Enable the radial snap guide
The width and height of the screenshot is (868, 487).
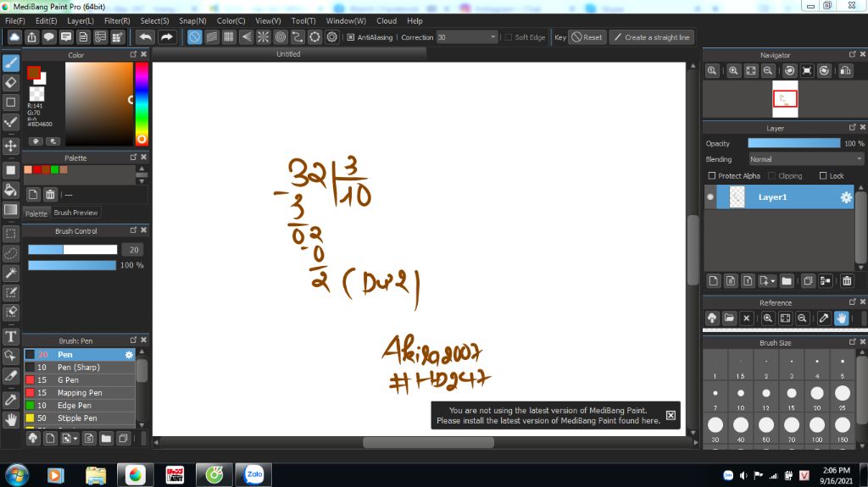pyautogui.click(x=263, y=37)
